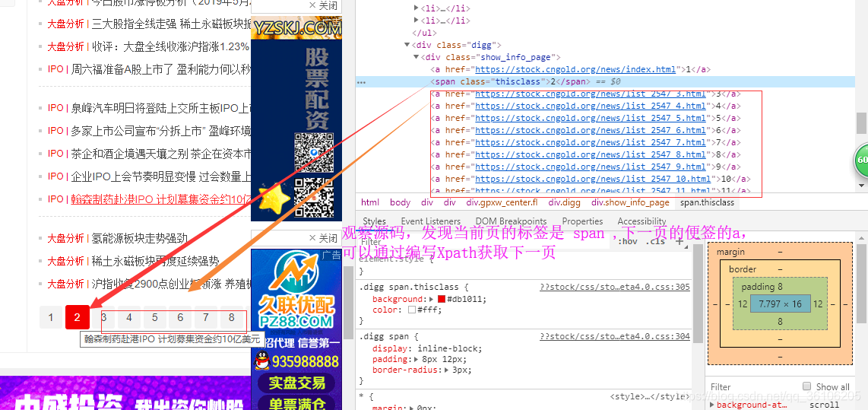This screenshot has height=410, width=868.
Task: Click the green 60 floating circle icon
Action: click(x=861, y=161)
